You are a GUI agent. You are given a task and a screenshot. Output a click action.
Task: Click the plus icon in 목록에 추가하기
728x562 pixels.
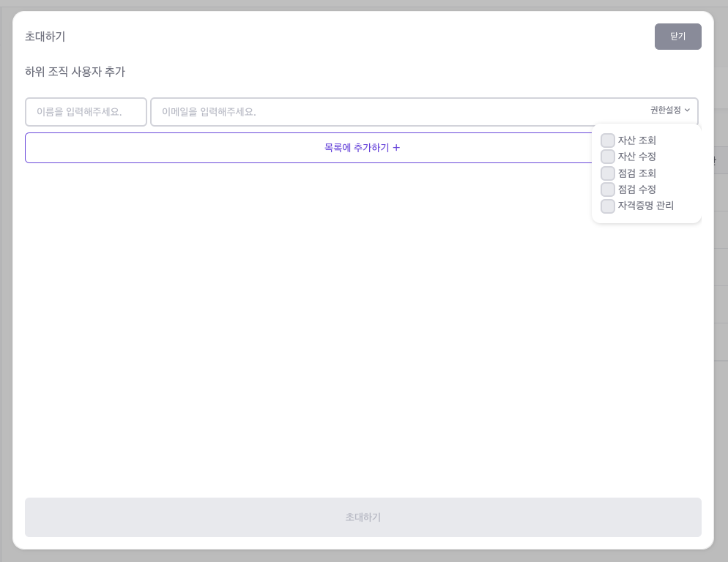tap(396, 148)
